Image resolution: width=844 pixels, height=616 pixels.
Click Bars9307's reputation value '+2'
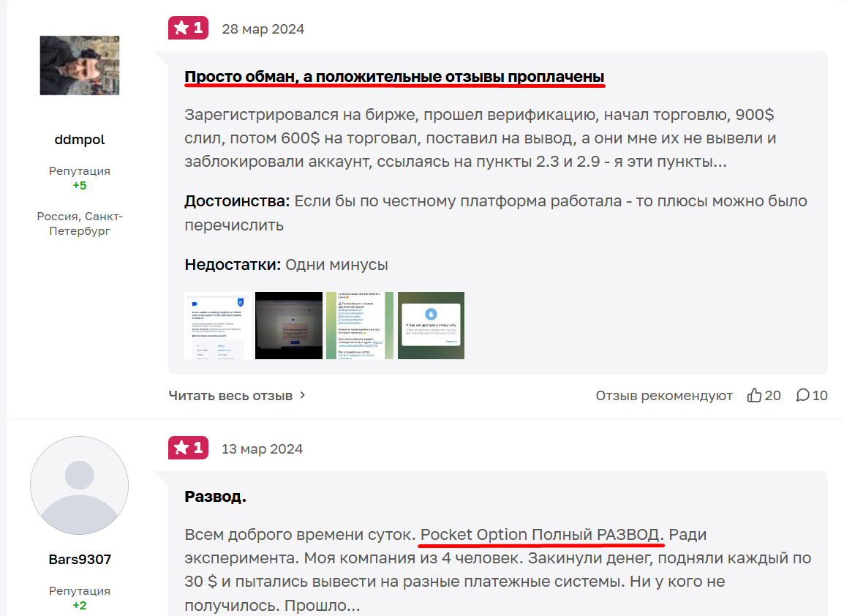coord(80,606)
